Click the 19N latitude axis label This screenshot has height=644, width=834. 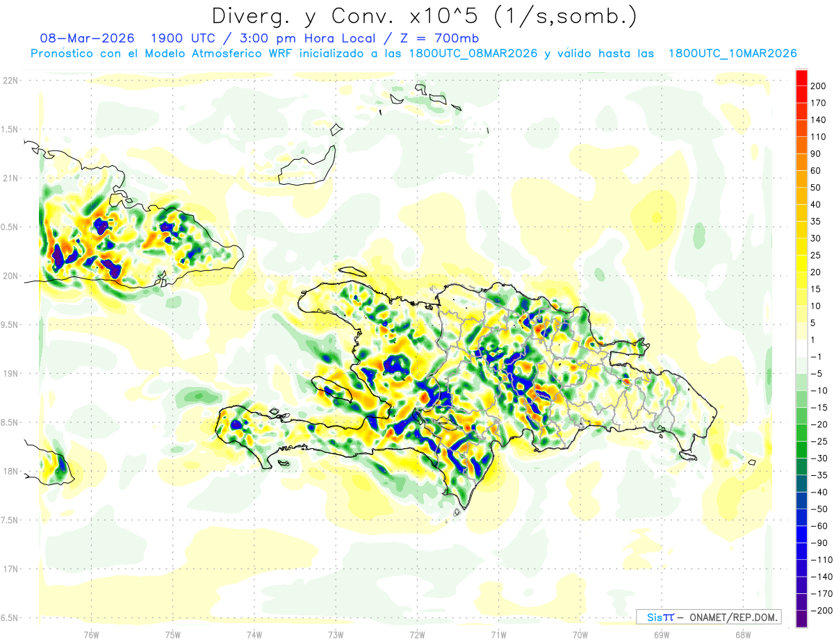click(x=10, y=374)
